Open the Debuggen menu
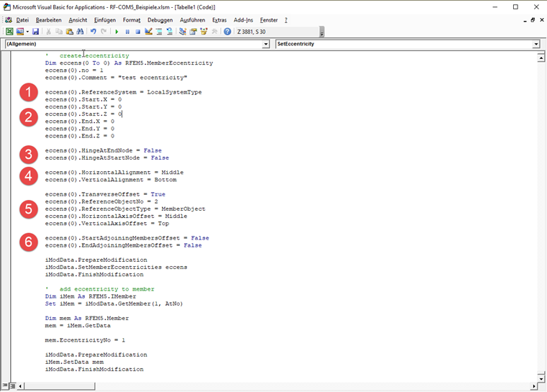Viewport: 547px width, 392px height. click(160, 20)
